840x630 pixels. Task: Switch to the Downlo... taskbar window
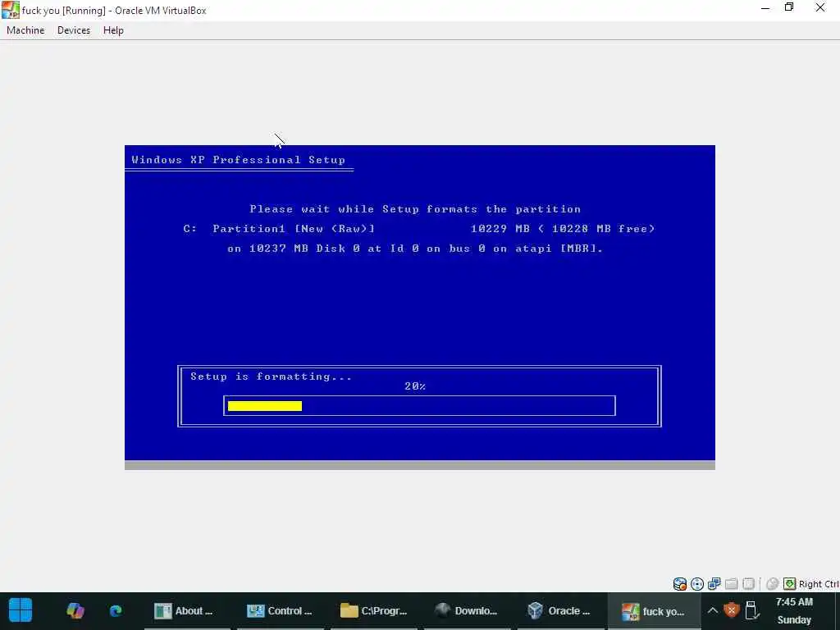(x=467, y=610)
